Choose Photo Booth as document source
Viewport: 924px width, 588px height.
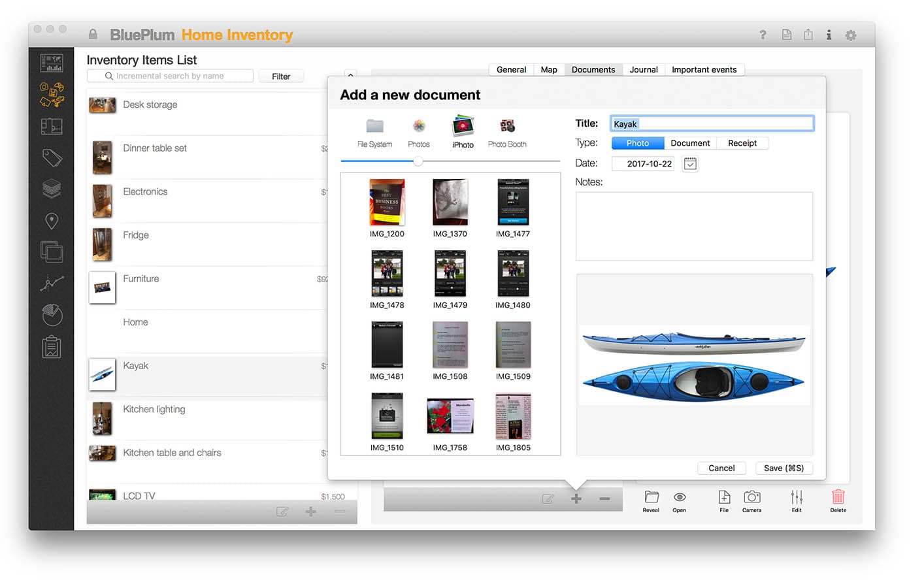pyautogui.click(x=507, y=130)
